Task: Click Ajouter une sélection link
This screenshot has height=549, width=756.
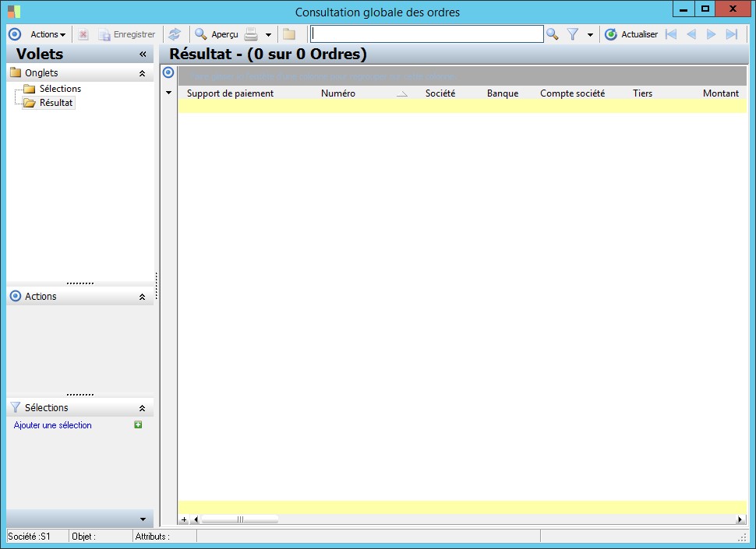Action: (52, 425)
